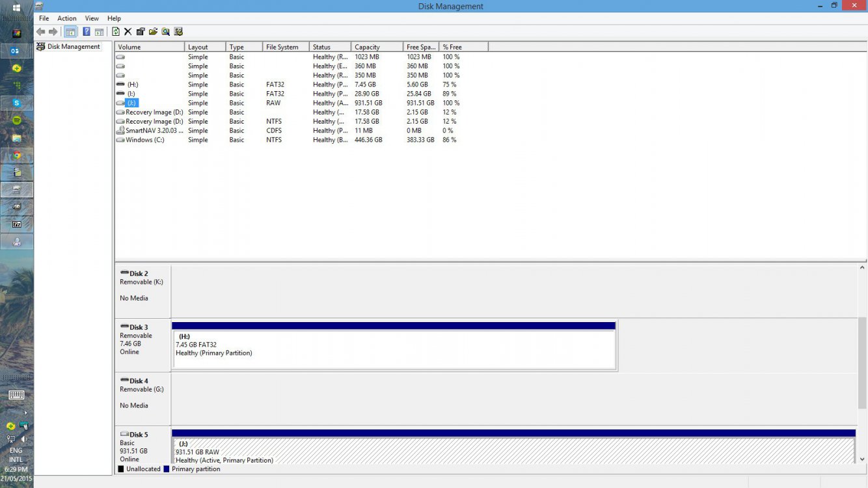Viewport: 868px width, 488px height.
Task: Click the Open folder toolbar icon
Action: (x=153, y=31)
